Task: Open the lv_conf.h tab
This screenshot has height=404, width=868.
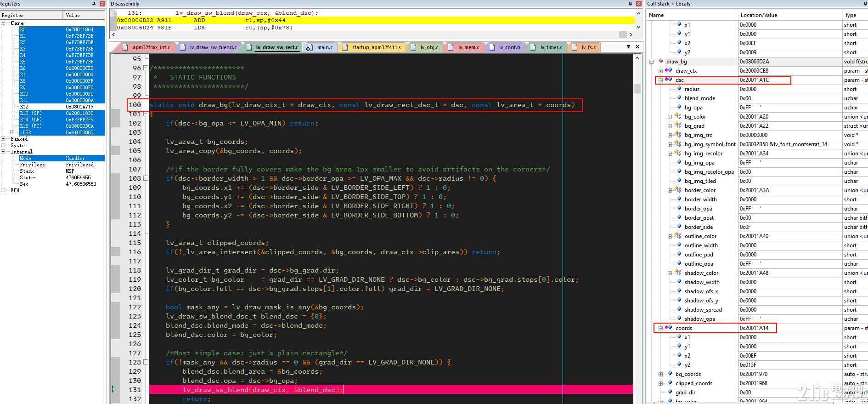Action: (x=506, y=47)
